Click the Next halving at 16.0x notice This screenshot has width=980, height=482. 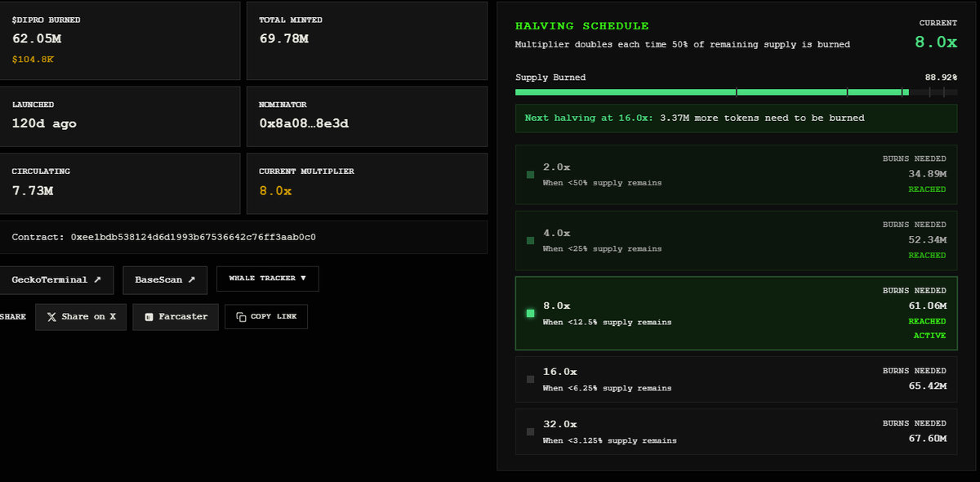pyautogui.click(x=736, y=118)
